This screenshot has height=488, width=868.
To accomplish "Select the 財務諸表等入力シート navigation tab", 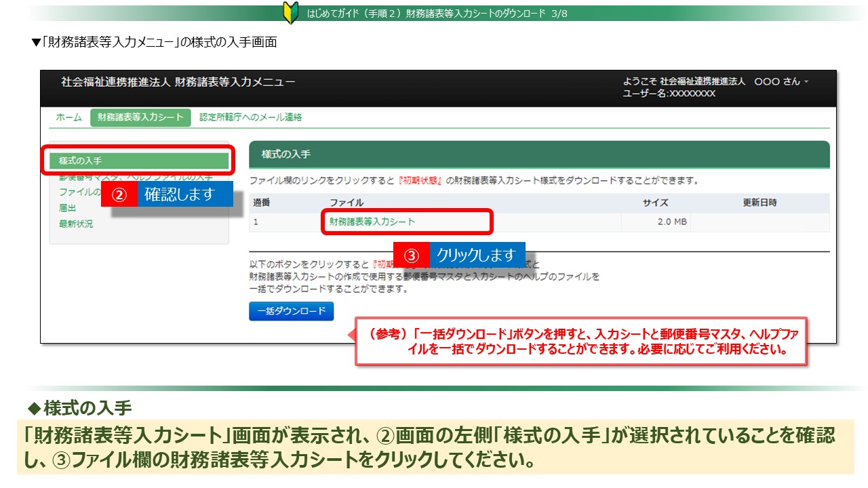I will point(140,117).
